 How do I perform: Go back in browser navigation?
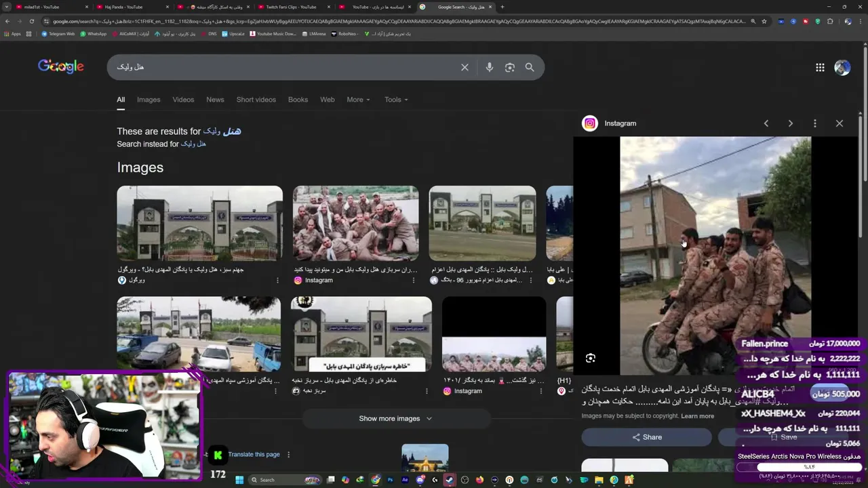pyautogui.click(x=7, y=21)
